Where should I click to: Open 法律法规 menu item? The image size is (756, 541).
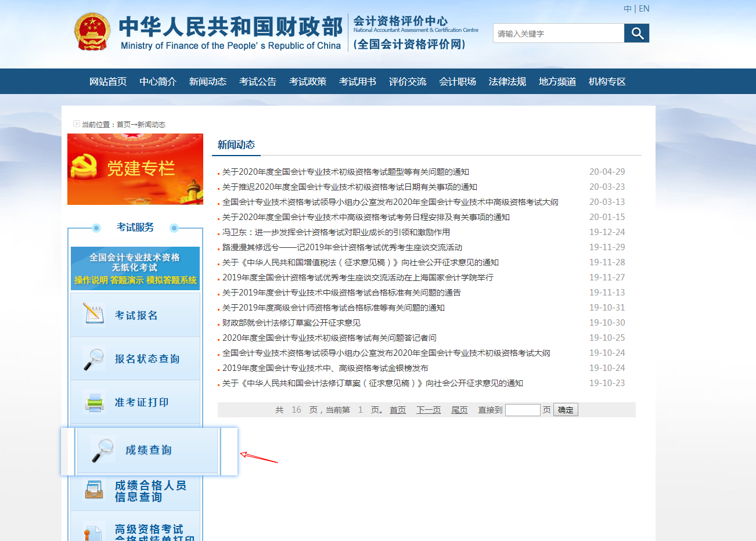click(x=507, y=81)
